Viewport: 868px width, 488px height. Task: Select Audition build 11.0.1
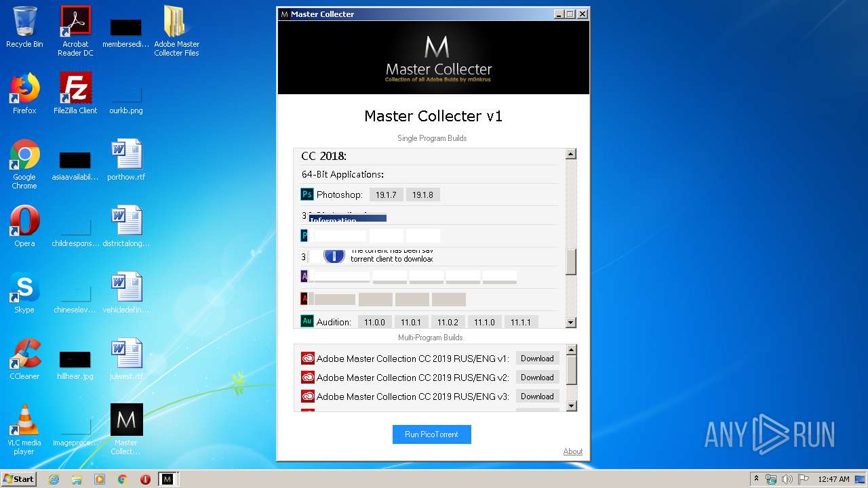[411, 322]
